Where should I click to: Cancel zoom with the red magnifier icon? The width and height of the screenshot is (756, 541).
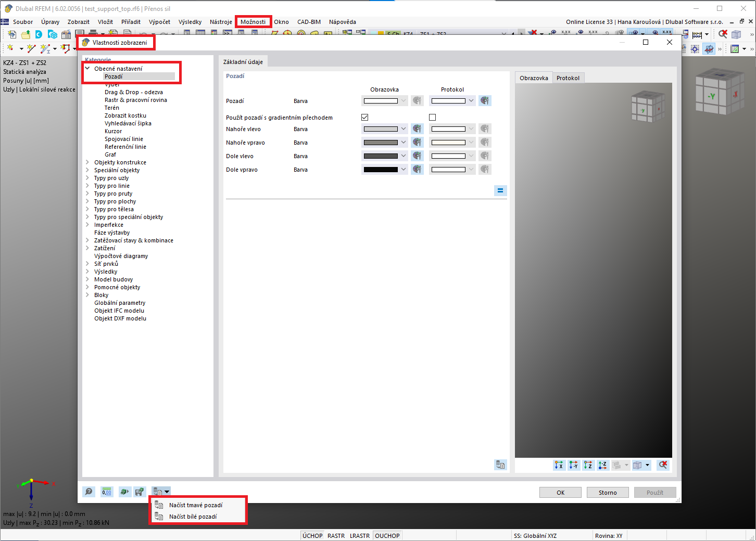[x=663, y=465]
